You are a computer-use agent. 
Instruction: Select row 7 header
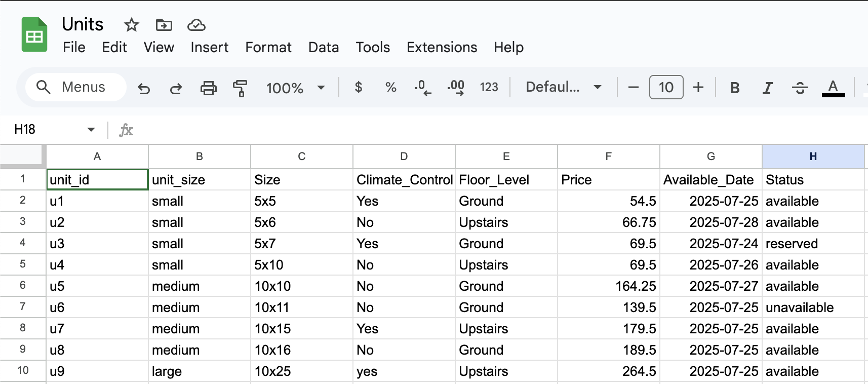pos(23,307)
